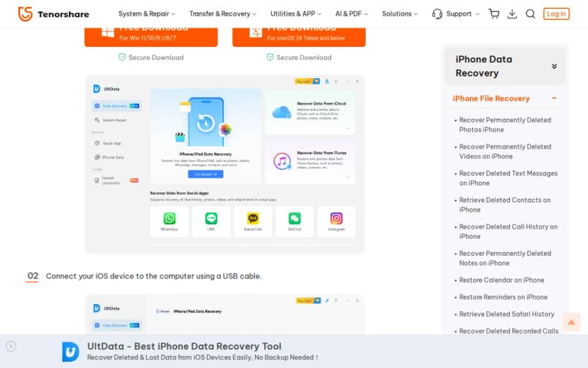Expand the Utilities & APP menu
This screenshot has height=368, width=588.
tap(295, 13)
